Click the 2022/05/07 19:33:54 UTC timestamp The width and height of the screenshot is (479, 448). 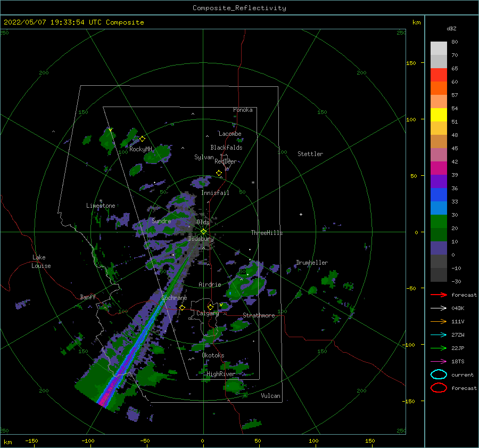pyautogui.click(x=74, y=22)
